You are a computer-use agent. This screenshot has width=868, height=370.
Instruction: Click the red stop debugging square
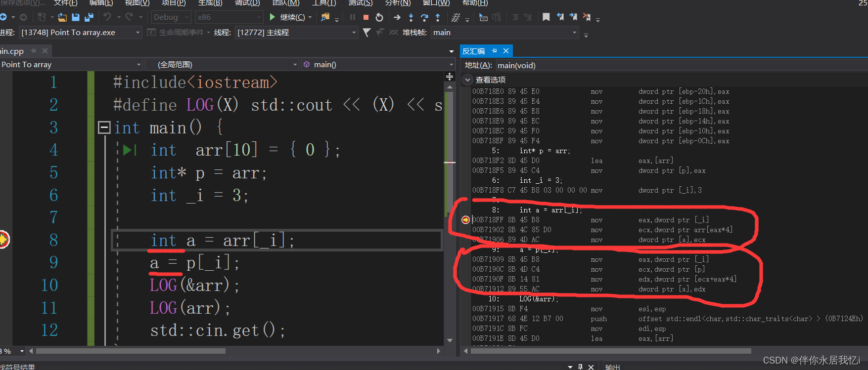click(x=366, y=17)
